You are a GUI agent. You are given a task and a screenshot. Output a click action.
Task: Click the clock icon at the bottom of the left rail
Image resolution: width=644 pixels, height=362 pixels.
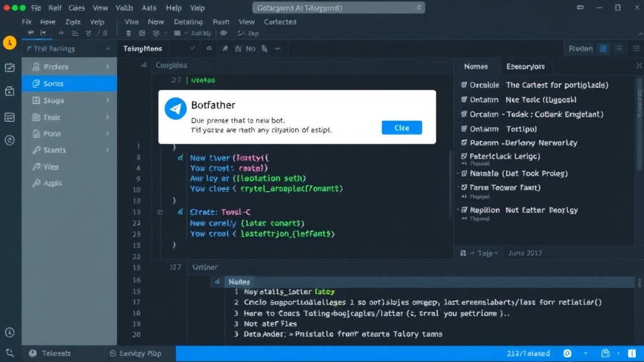9,332
